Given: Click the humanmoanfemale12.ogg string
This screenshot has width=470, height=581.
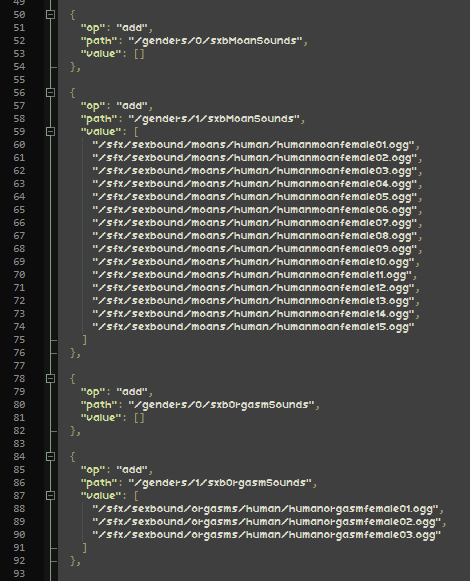Looking at the screenshot, I should point(254,288).
